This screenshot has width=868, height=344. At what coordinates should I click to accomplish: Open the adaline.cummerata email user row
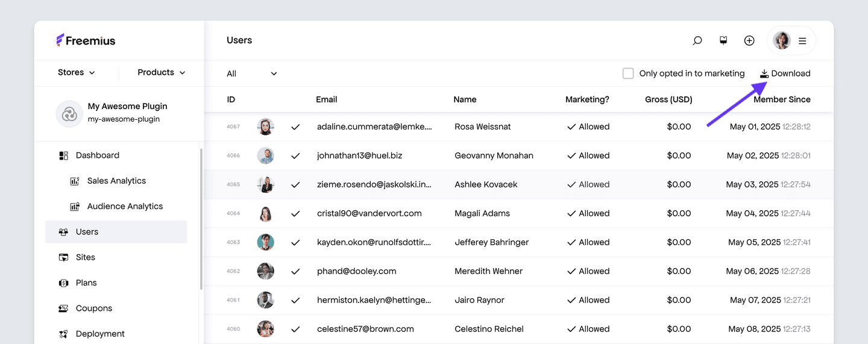(374, 127)
